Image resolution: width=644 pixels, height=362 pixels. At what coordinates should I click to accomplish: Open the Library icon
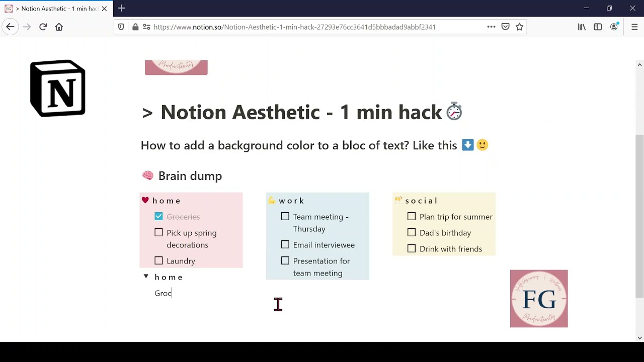(x=582, y=27)
